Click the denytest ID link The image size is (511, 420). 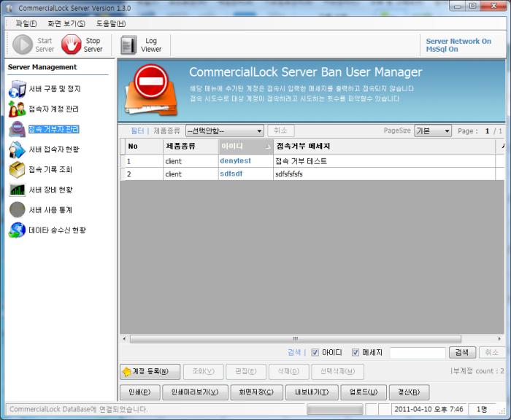[235, 161]
